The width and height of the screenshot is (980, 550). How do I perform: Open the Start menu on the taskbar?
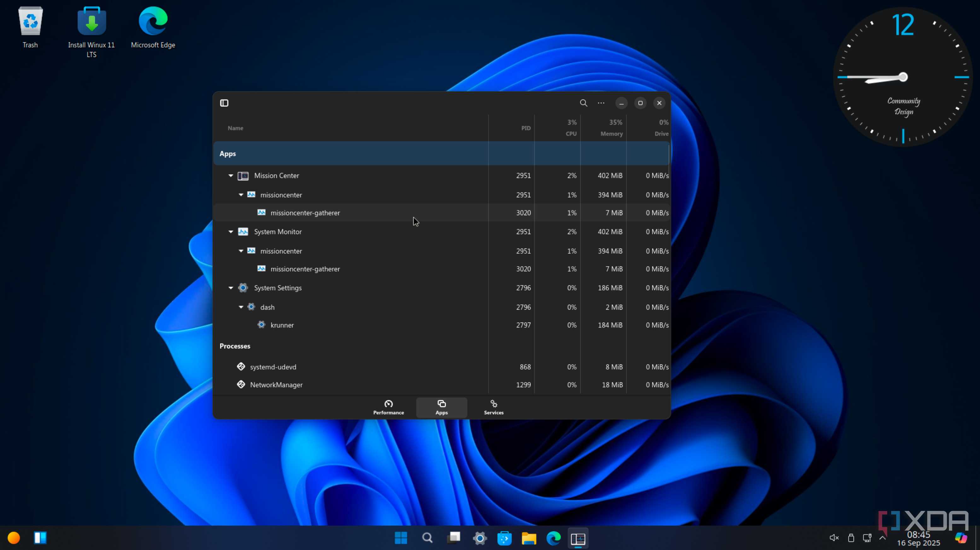(401, 538)
